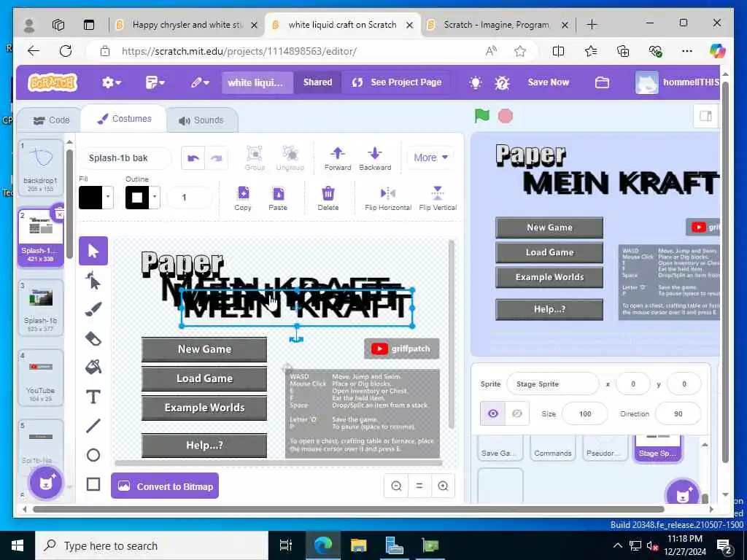Screen dimensions: 747x560
Task: Click the Shared status button
Action: click(x=317, y=82)
